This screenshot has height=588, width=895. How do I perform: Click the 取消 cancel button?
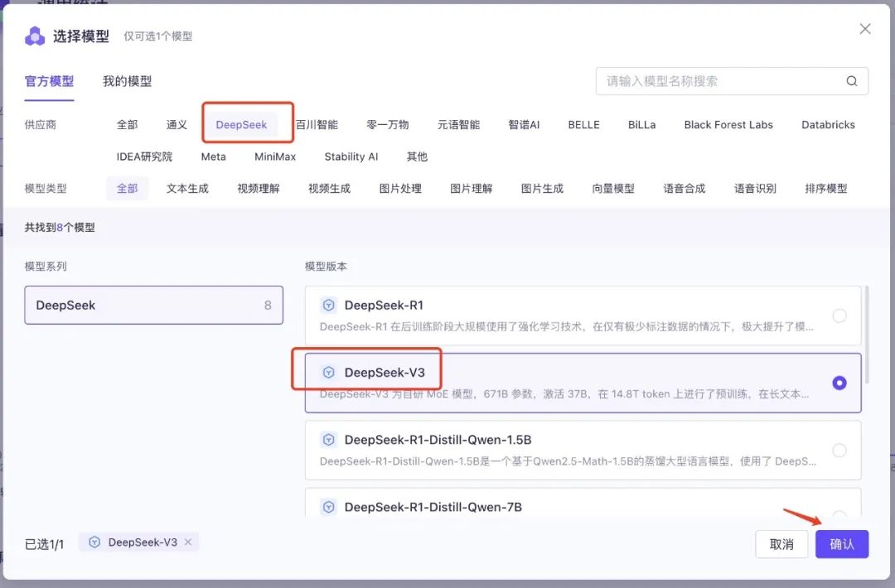click(x=781, y=544)
